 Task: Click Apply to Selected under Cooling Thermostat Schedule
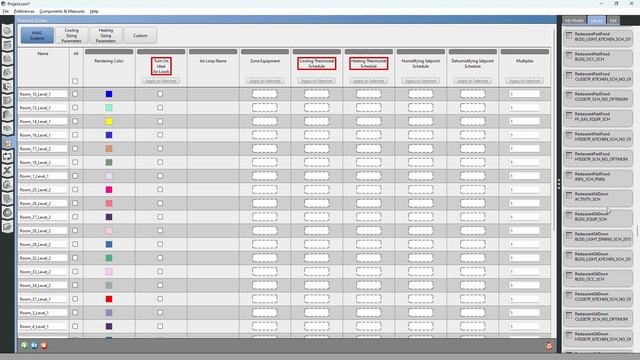point(316,81)
